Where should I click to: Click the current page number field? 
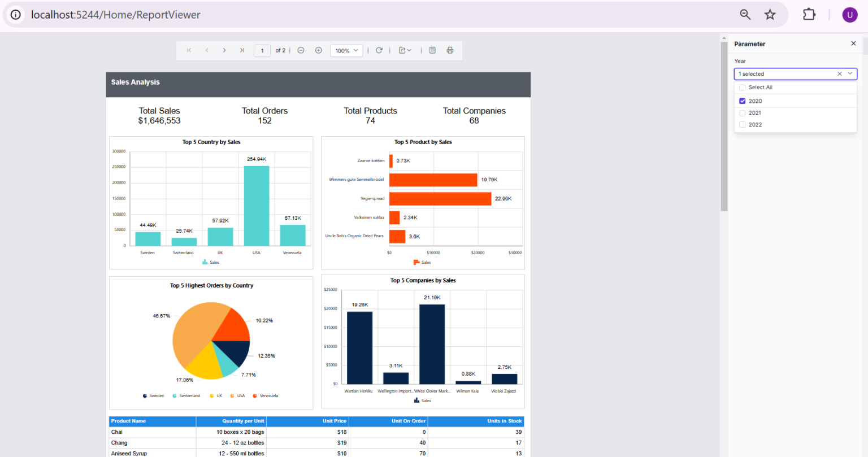tap(262, 51)
